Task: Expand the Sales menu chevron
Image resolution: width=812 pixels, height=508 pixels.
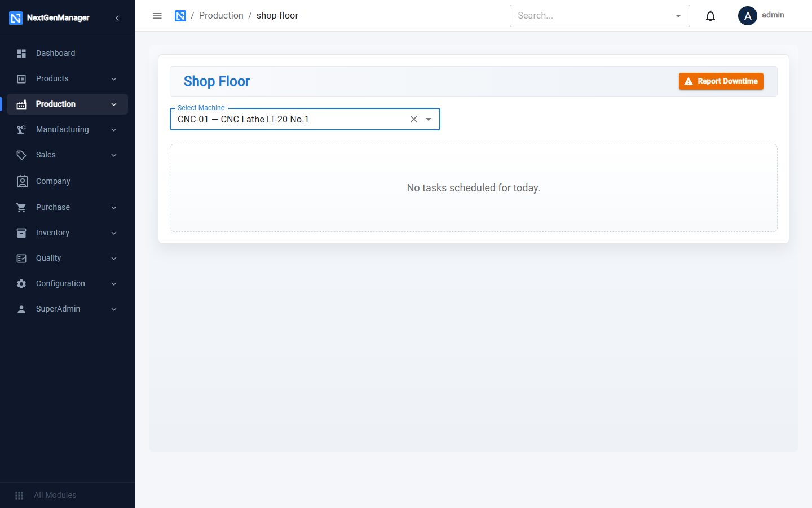Action: (x=114, y=155)
